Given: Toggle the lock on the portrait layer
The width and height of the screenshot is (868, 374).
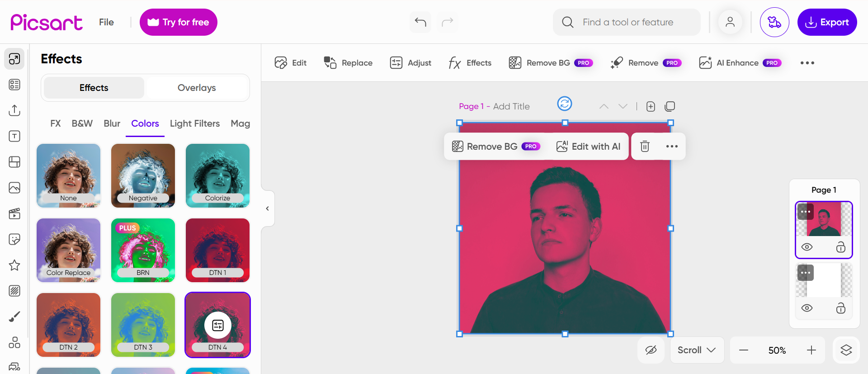Looking at the screenshot, I should (x=840, y=247).
